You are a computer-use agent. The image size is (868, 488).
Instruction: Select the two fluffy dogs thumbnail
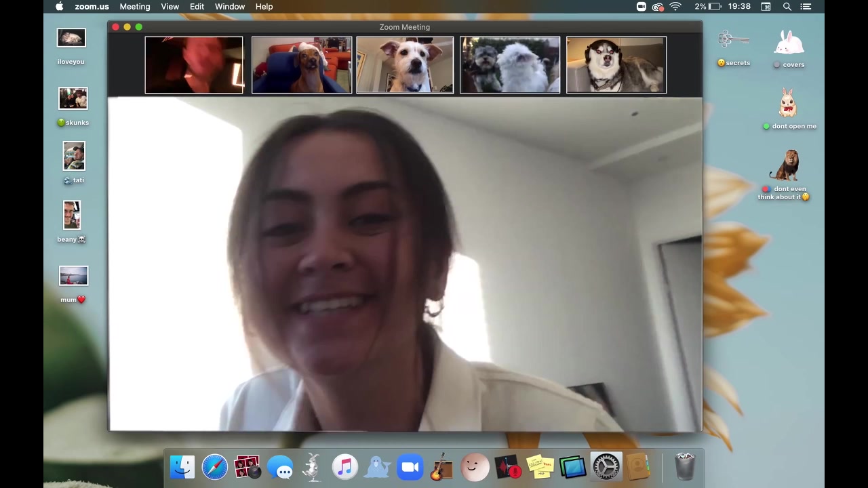coord(510,65)
